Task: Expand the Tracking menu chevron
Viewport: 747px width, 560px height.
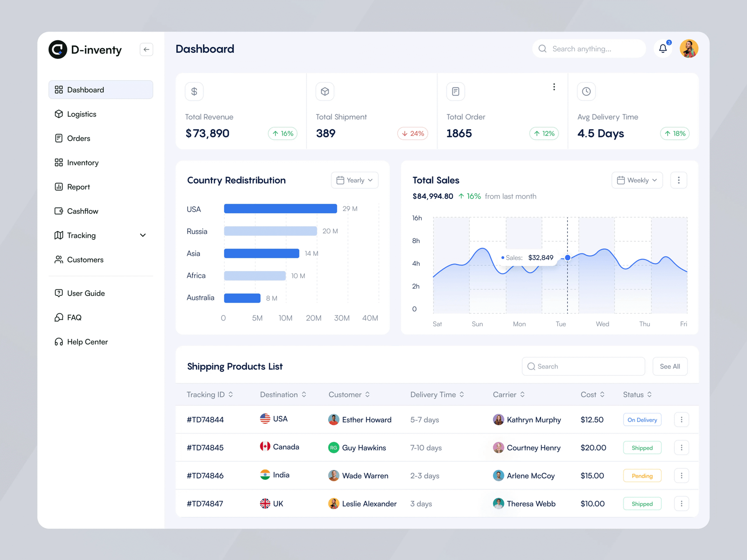Action: (143, 235)
